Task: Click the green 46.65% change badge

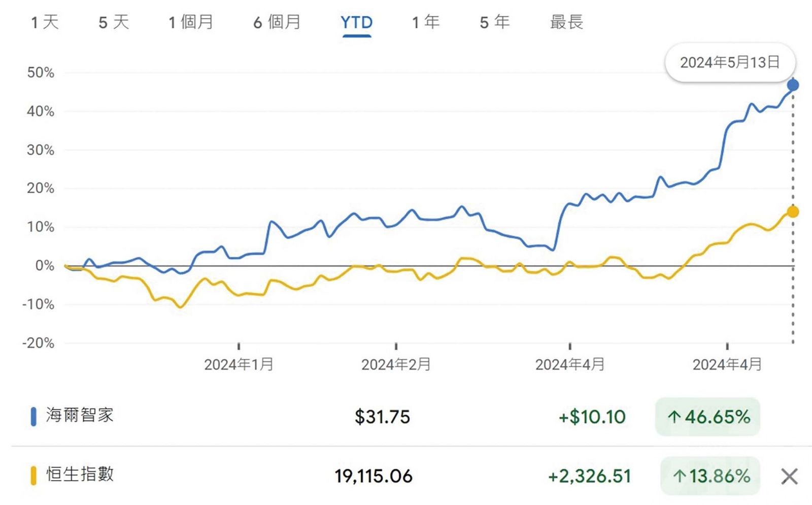Action: coord(707,417)
